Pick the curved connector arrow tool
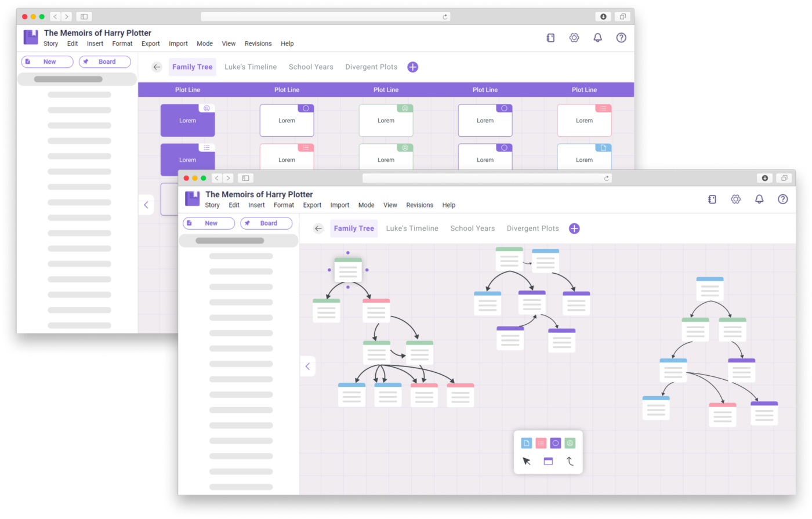 [570, 462]
